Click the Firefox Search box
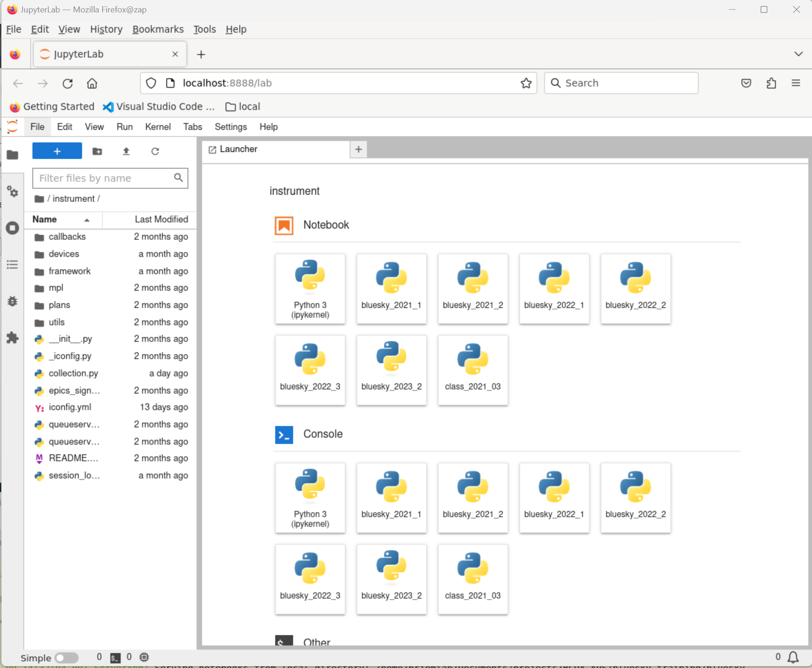The height and width of the screenshot is (668, 812). click(621, 83)
